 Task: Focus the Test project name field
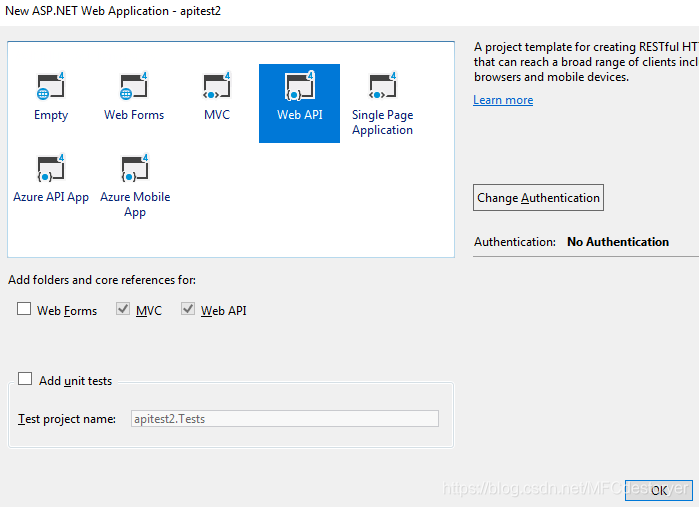pyautogui.click(x=284, y=419)
